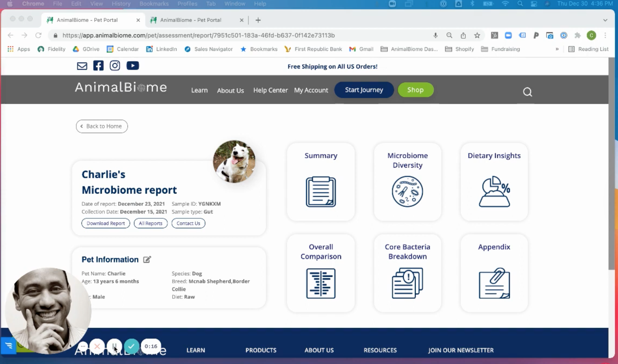Cancel the recording with the red X

97,346
